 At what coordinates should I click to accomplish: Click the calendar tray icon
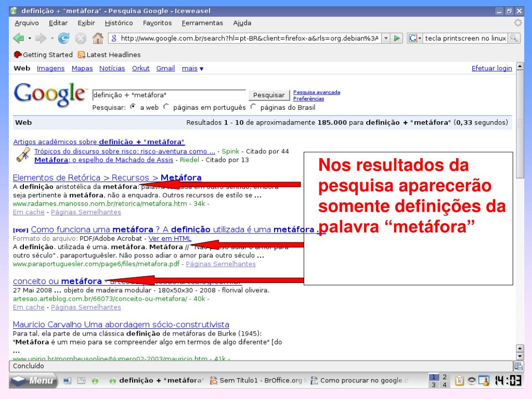pyautogui.click(x=484, y=381)
